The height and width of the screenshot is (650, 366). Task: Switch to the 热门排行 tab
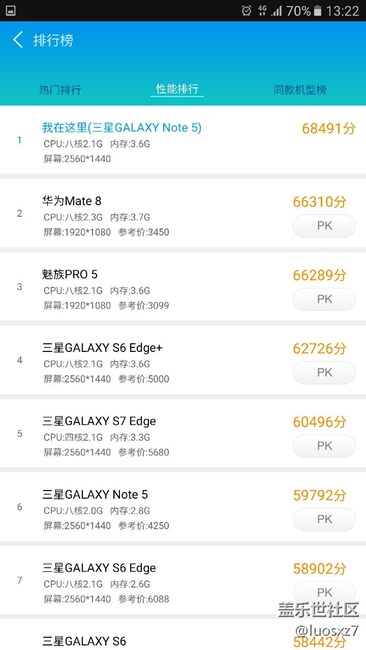[x=60, y=90]
